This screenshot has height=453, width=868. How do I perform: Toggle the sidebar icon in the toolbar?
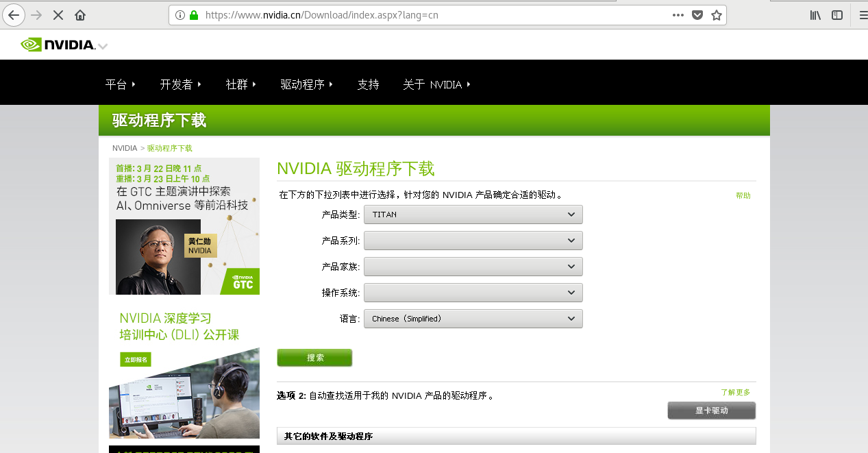(x=836, y=14)
